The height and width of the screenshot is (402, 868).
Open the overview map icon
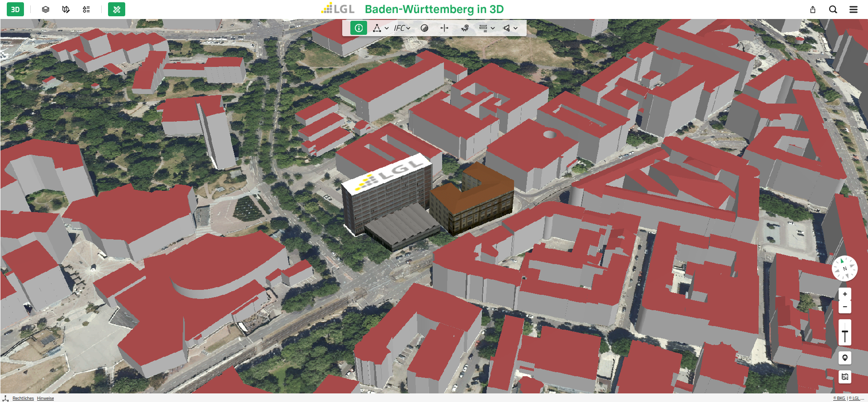pyautogui.click(x=845, y=377)
